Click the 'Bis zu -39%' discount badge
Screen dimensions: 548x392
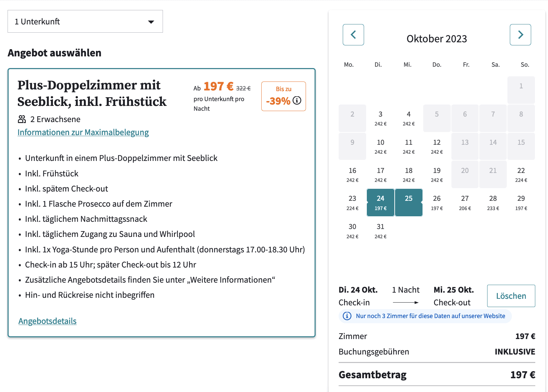pyautogui.click(x=283, y=96)
